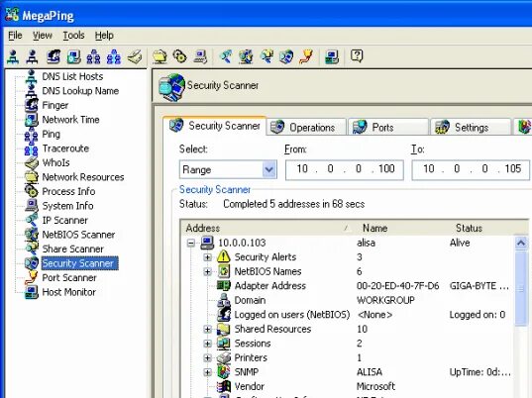Open the Help menu
Image resolution: width=532 pixels, height=398 pixels.
pos(104,36)
